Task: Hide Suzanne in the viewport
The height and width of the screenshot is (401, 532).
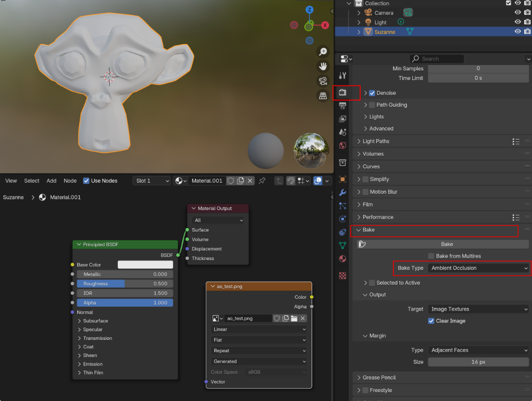Action: tap(518, 32)
